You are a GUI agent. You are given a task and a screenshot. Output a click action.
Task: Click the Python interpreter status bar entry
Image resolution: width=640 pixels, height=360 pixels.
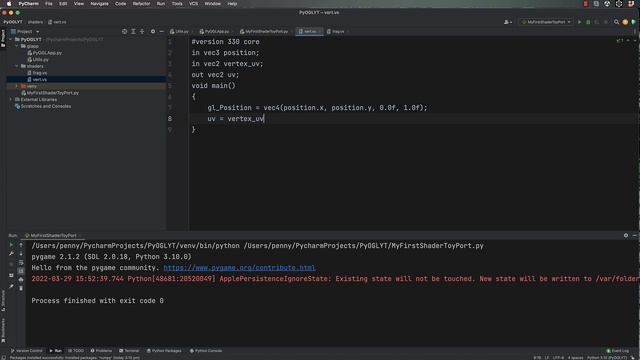(x=607, y=358)
